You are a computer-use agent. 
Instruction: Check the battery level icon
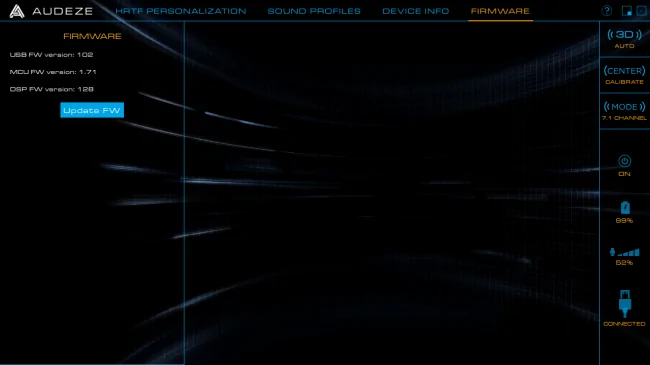(625, 207)
